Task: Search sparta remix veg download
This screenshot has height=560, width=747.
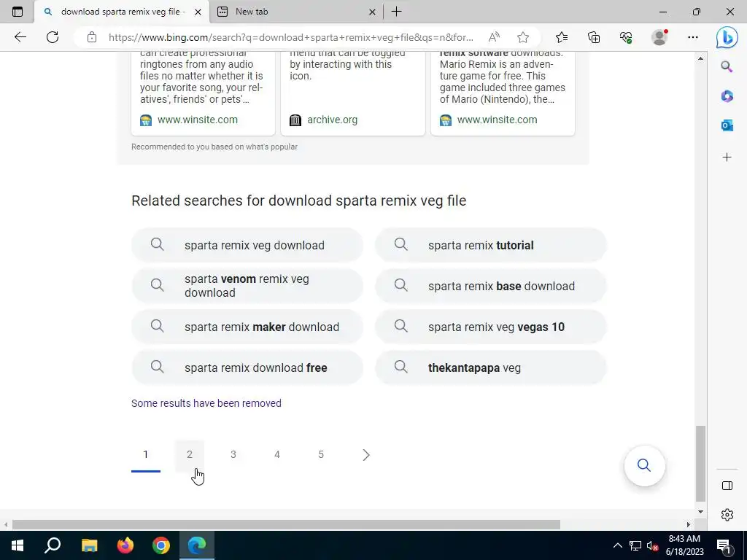Action: 247,245
